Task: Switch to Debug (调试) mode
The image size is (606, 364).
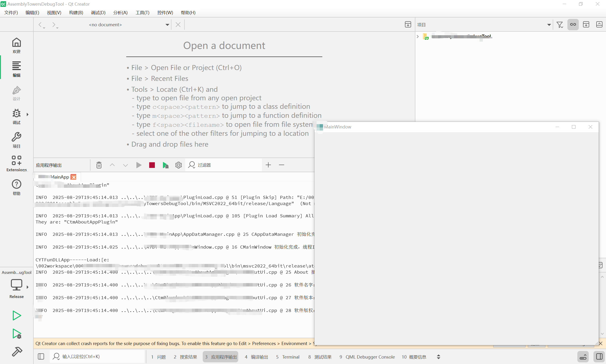Action: [16, 117]
